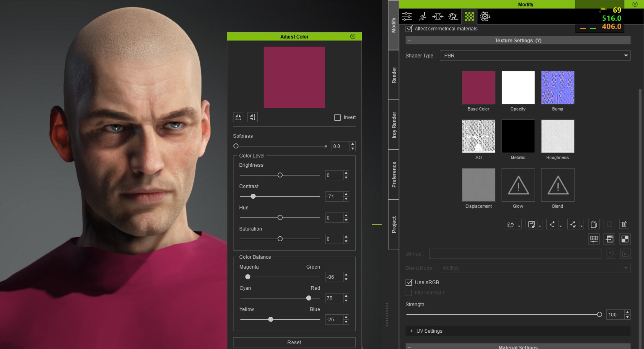644x349 pixels.
Task: Toggle the Use sRGB checkbox
Action: [409, 282]
